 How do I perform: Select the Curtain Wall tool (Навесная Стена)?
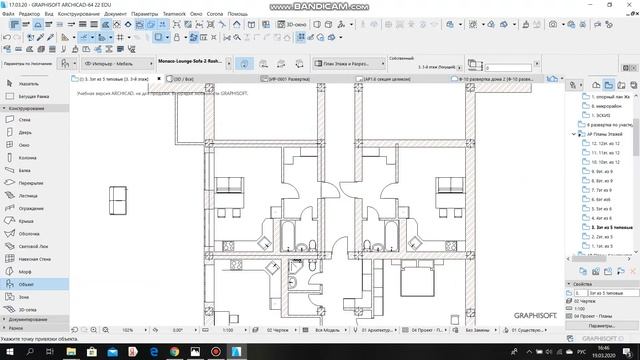click(x=35, y=259)
